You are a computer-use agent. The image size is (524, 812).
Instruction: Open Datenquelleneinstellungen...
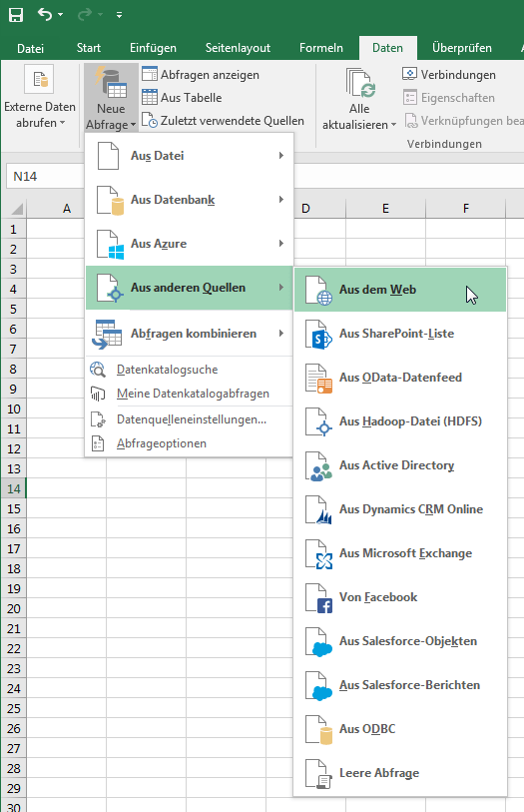point(190,419)
